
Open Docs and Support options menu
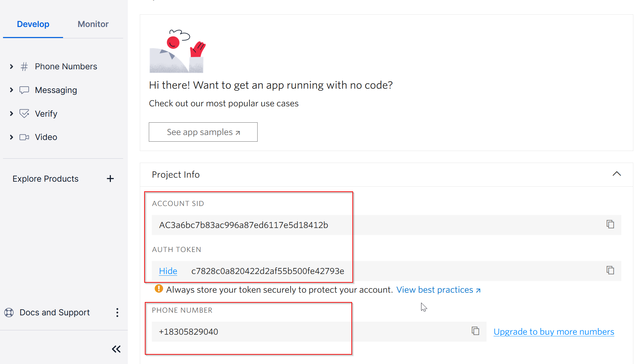tap(117, 312)
